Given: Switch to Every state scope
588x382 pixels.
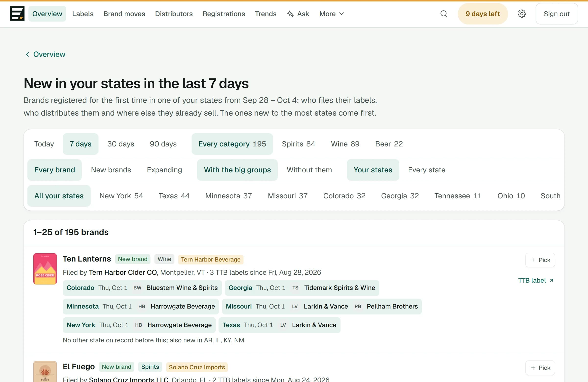Looking at the screenshot, I should [x=427, y=170].
